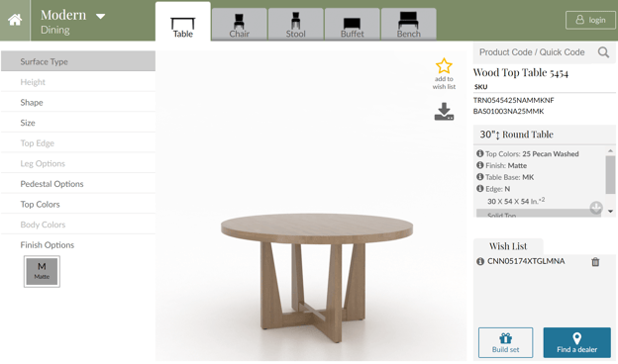Focus the Product Code / Quick Code field

coord(532,52)
